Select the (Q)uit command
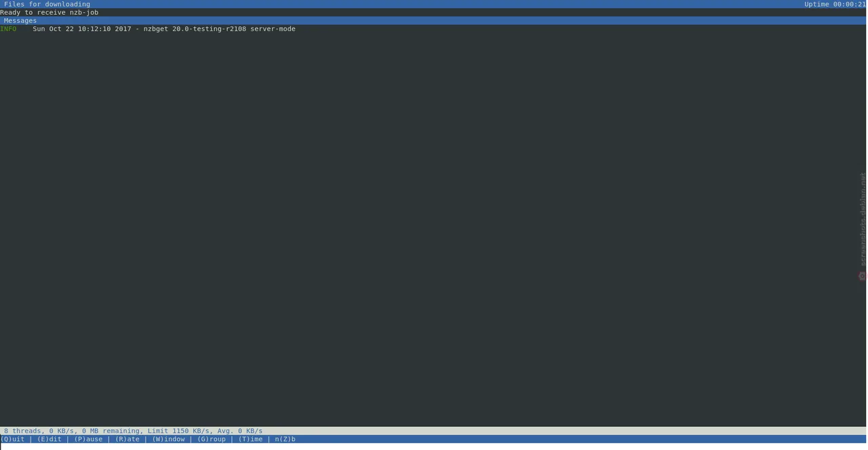This screenshot has height=450, width=868. [12, 439]
